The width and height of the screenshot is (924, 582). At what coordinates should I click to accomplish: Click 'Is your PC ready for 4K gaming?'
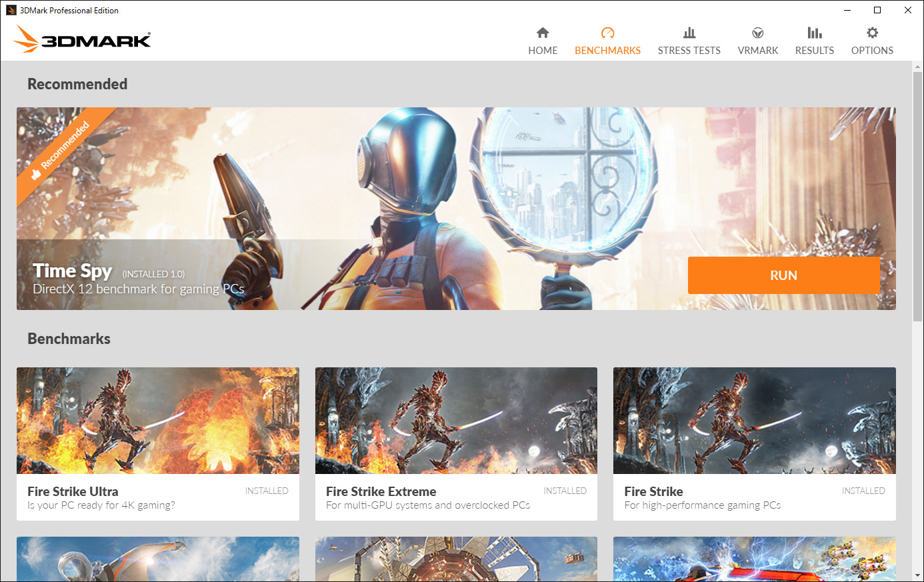101,505
